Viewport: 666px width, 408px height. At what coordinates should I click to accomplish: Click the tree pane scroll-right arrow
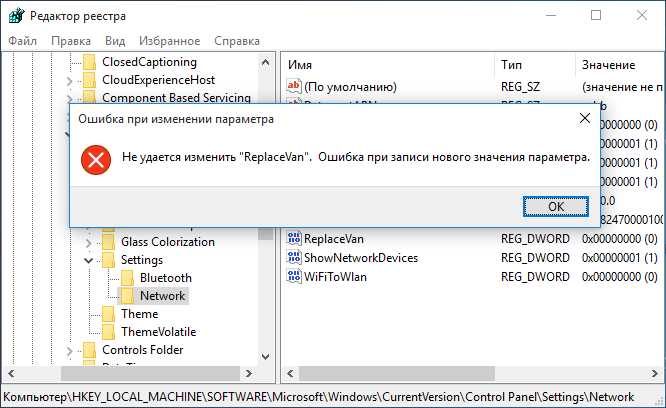point(249,374)
